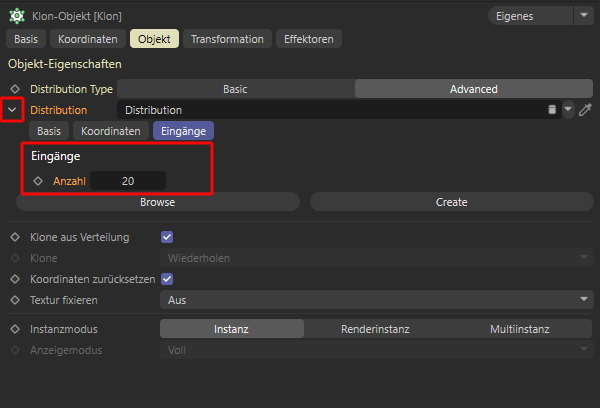The image size is (600, 408).
Task: Click keyframe diamond beside Klone aus Verteilung
Action: tap(15, 238)
